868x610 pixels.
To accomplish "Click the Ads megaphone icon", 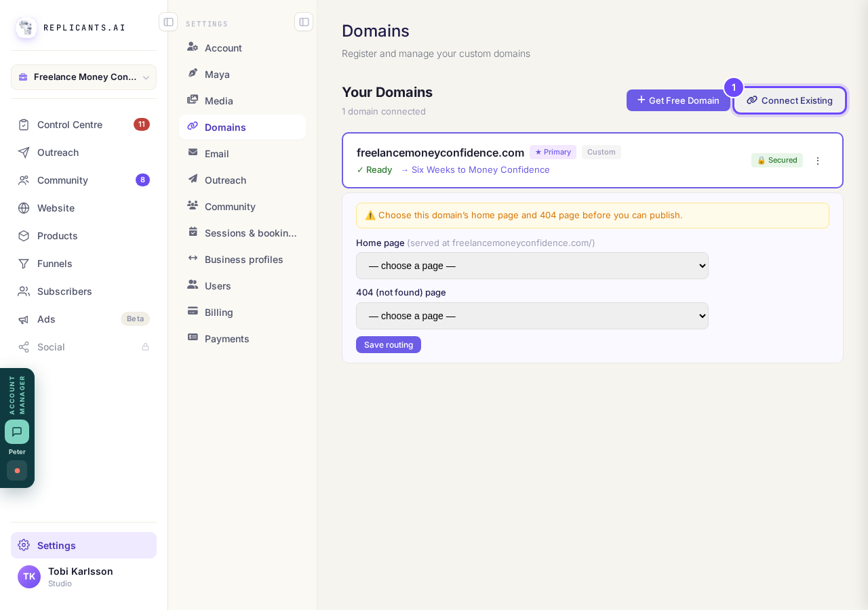I will coord(24,319).
